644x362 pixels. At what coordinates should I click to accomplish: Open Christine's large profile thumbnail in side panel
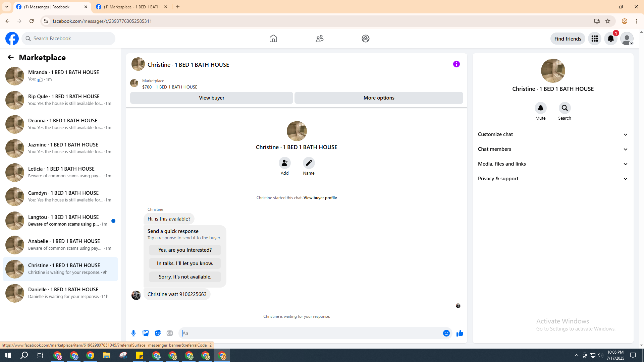553,71
